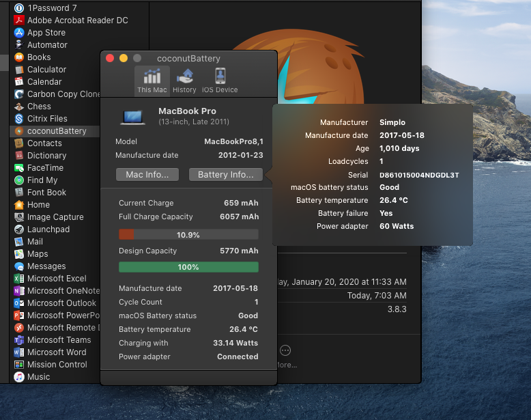The height and width of the screenshot is (420, 531).
Task: Select the Calculator app icon
Action: pos(19,70)
